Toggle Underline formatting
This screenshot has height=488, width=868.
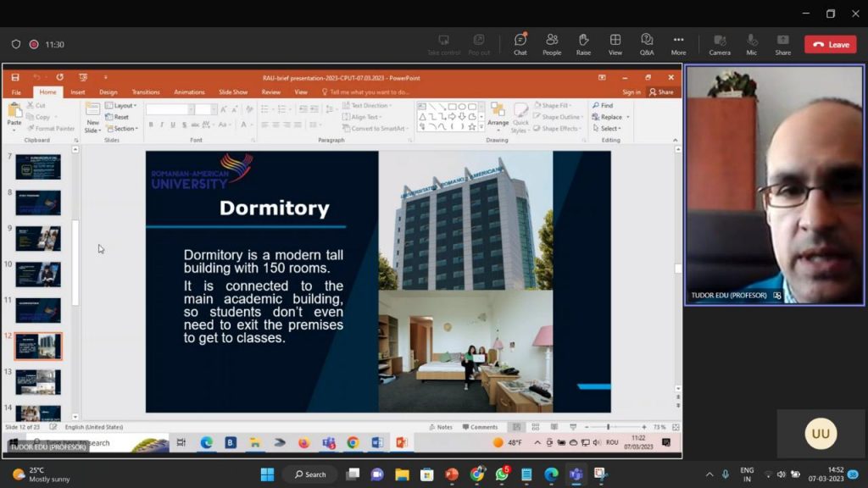(x=173, y=125)
